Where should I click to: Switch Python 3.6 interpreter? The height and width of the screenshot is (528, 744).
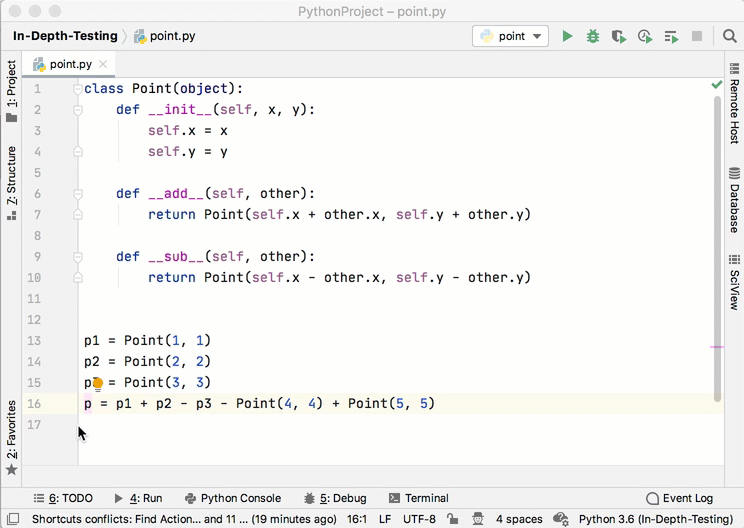tap(656, 519)
